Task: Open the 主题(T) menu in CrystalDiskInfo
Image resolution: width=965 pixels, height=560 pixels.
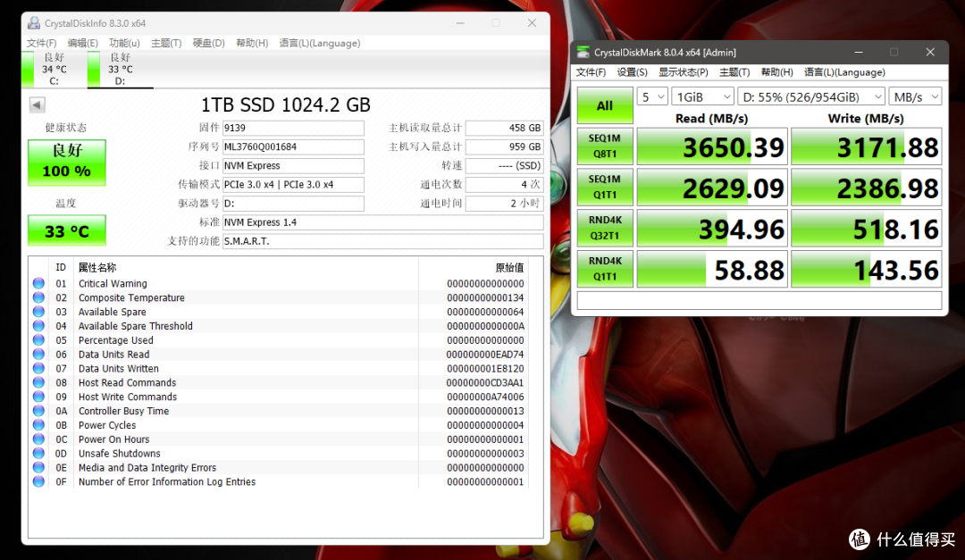Action: (x=166, y=43)
